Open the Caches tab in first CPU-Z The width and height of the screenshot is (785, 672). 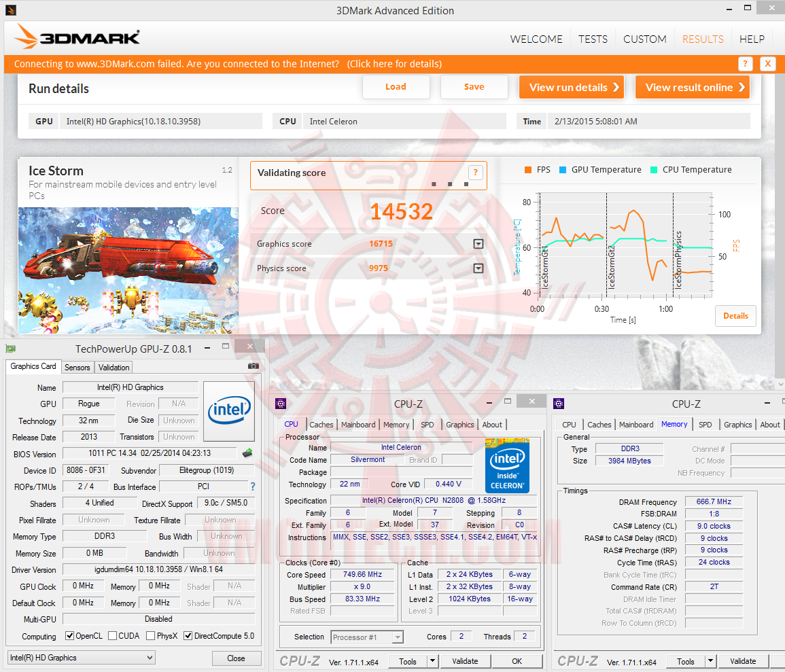coord(321,424)
